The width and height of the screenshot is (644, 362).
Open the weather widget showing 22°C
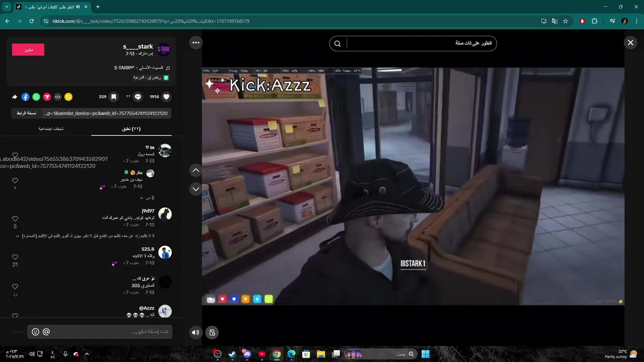[x=621, y=354]
